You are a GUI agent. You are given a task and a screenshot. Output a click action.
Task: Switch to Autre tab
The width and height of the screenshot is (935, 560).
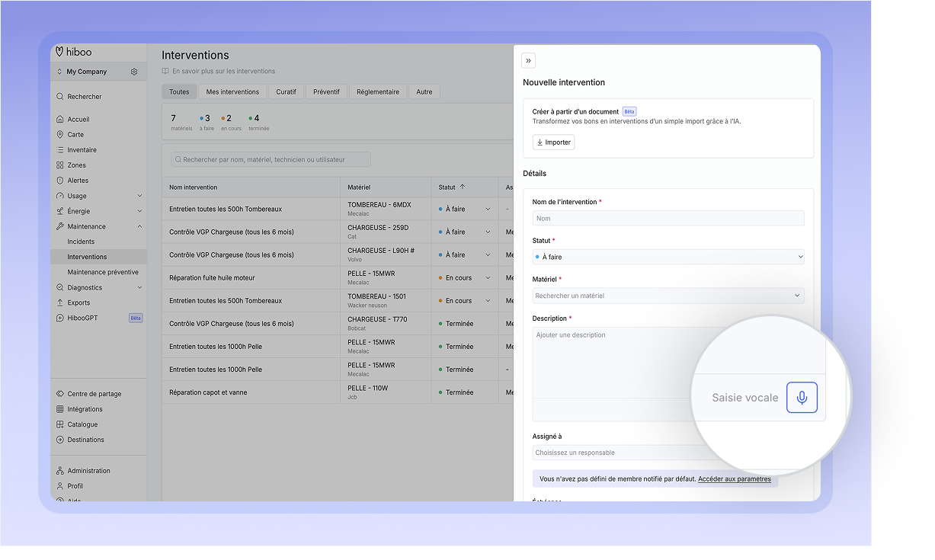424,91
